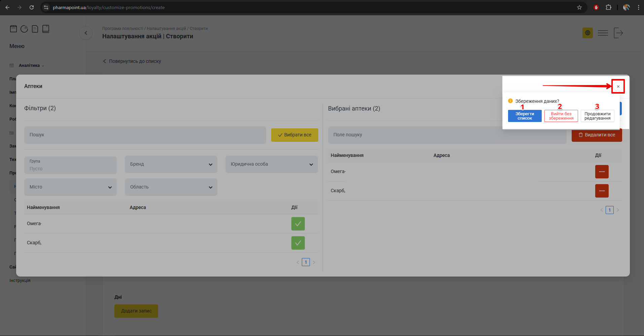Collapse sidebar with the back chevron icon
The width and height of the screenshot is (644, 336).
pos(86,33)
